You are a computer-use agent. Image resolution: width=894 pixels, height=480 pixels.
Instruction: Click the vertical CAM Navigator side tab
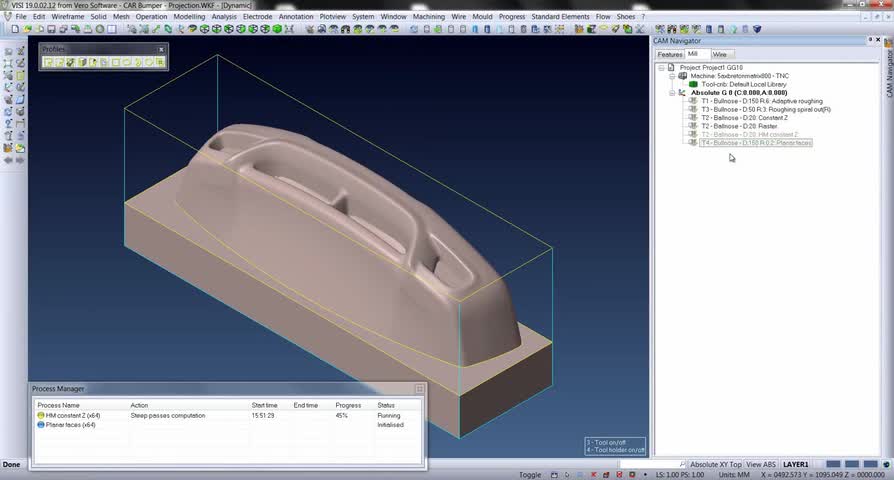click(889, 72)
